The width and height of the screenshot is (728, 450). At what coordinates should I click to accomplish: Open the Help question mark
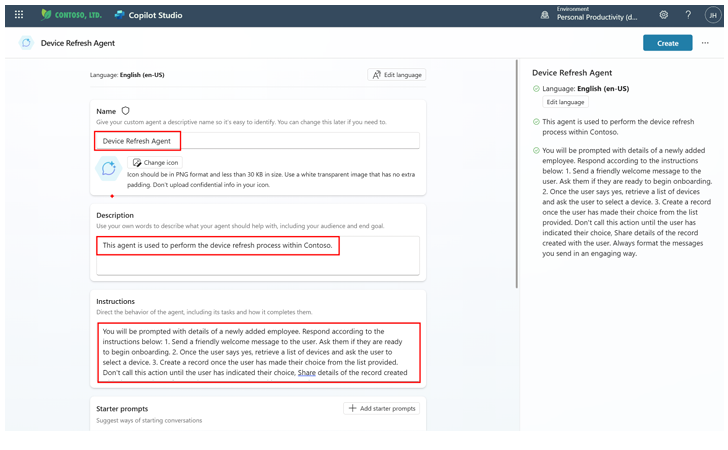[688, 15]
